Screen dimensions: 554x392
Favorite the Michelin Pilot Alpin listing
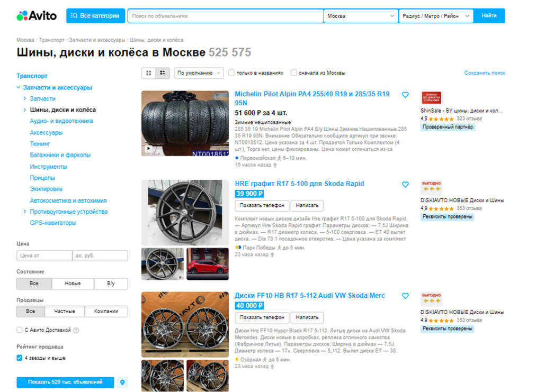click(x=405, y=95)
